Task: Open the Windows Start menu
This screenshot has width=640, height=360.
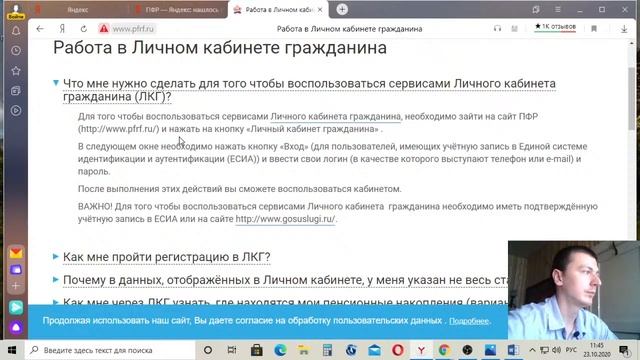Action: pyautogui.click(x=12, y=350)
